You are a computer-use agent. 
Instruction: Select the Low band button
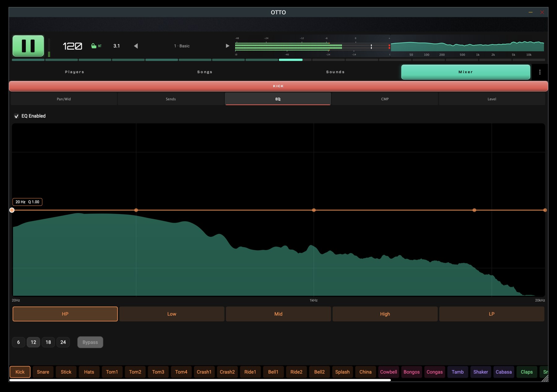click(x=172, y=314)
